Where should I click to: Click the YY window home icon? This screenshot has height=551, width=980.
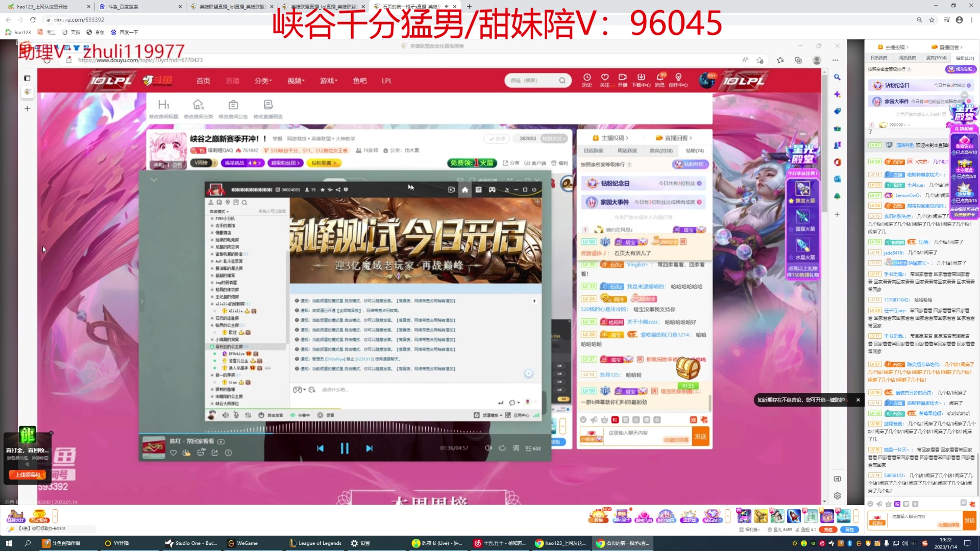point(464,189)
